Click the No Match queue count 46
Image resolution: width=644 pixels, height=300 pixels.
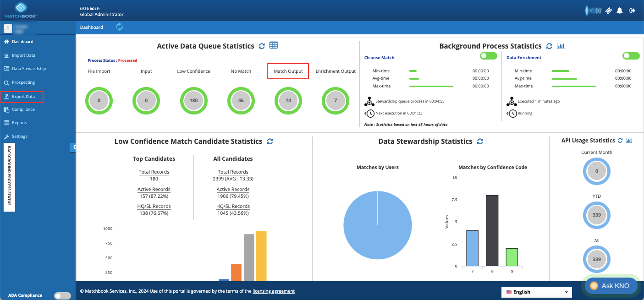(x=241, y=100)
